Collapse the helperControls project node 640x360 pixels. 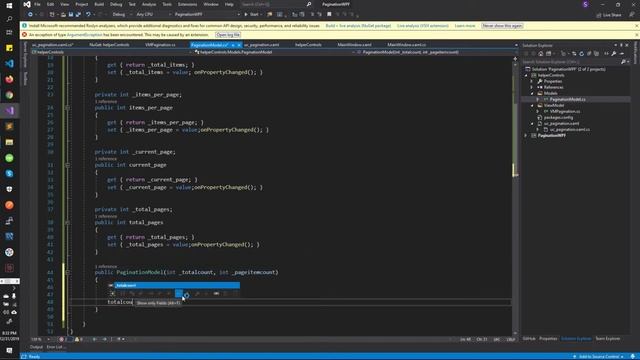click(x=526, y=75)
